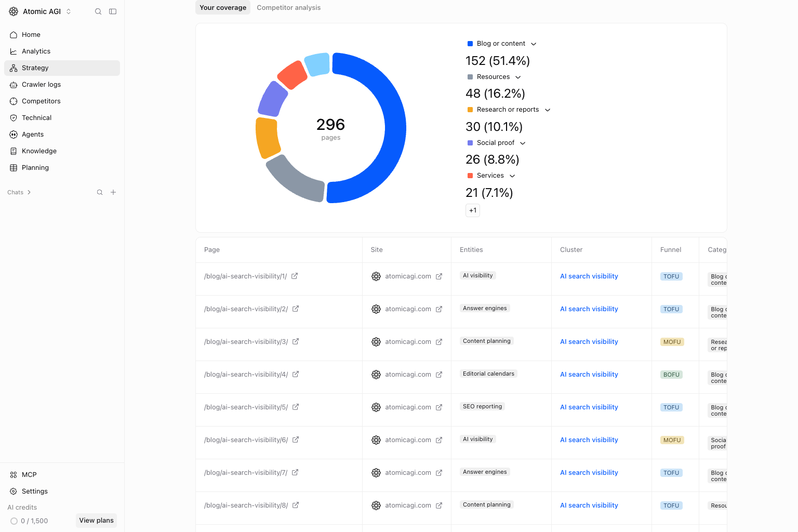Open the Technical section

coord(62,118)
